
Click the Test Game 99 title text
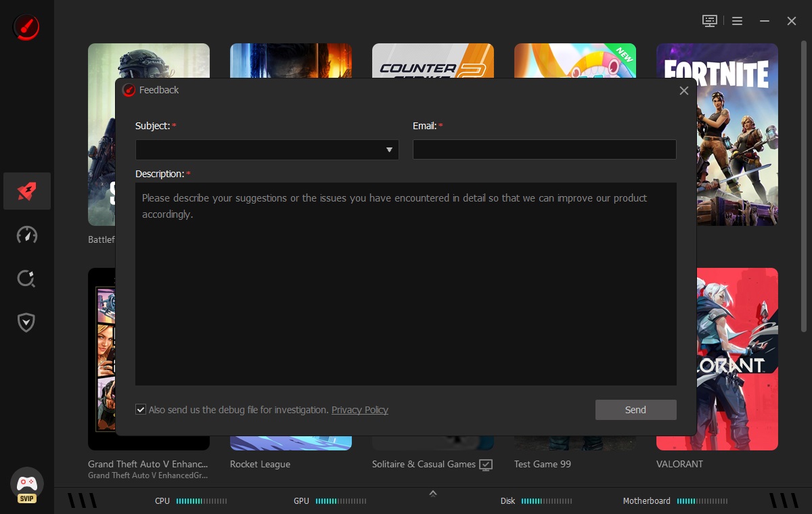[543, 465]
